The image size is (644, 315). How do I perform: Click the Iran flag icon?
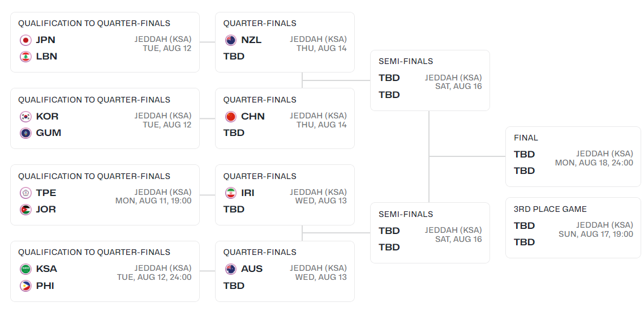[231, 193]
